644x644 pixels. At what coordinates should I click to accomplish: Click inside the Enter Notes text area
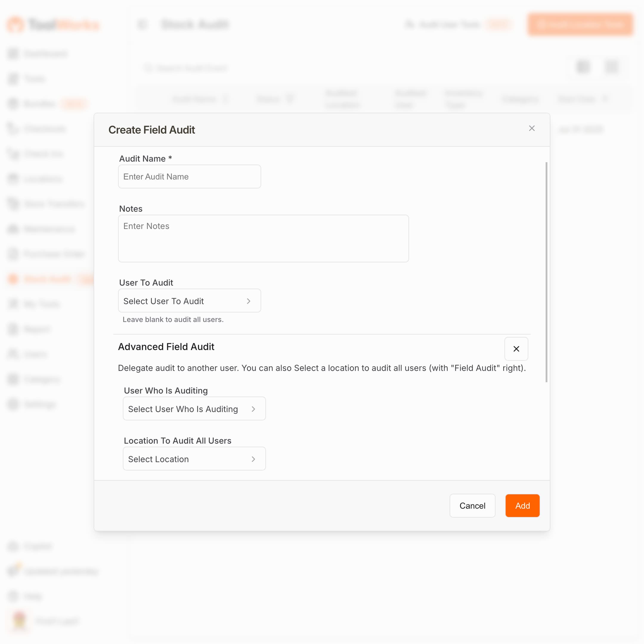point(263,238)
